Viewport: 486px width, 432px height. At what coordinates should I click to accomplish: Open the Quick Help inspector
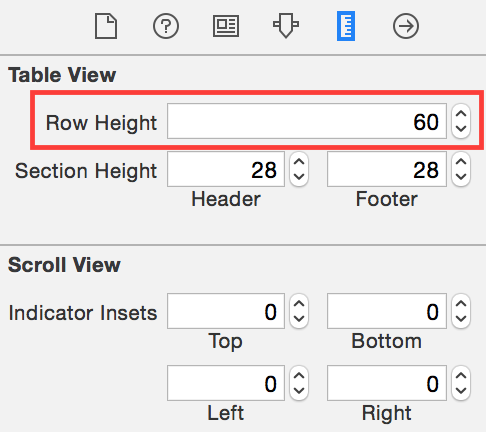[166, 26]
